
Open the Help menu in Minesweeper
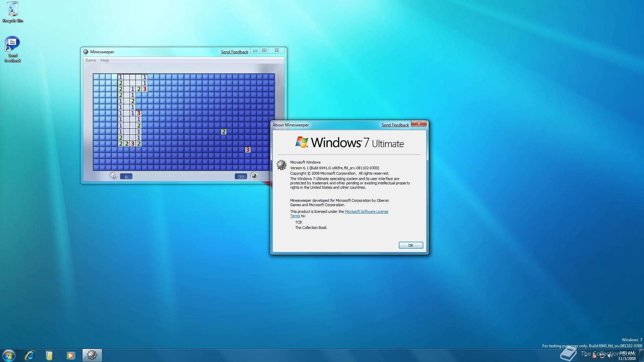[x=105, y=60]
